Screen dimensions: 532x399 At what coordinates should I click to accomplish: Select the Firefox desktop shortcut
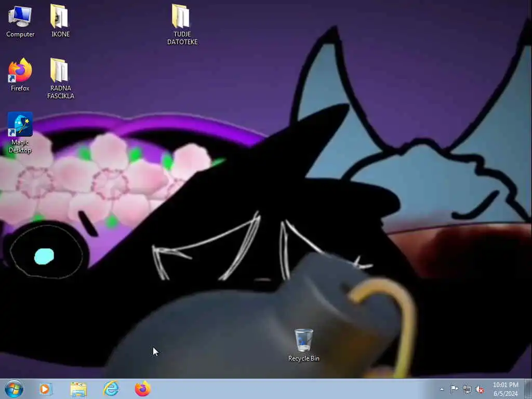click(20, 75)
